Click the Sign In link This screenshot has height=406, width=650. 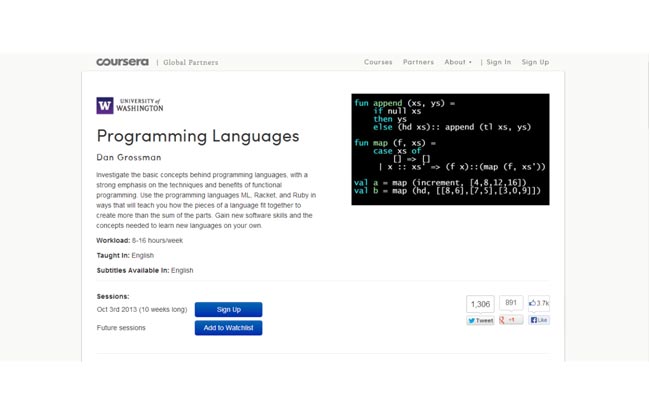tap(499, 62)
